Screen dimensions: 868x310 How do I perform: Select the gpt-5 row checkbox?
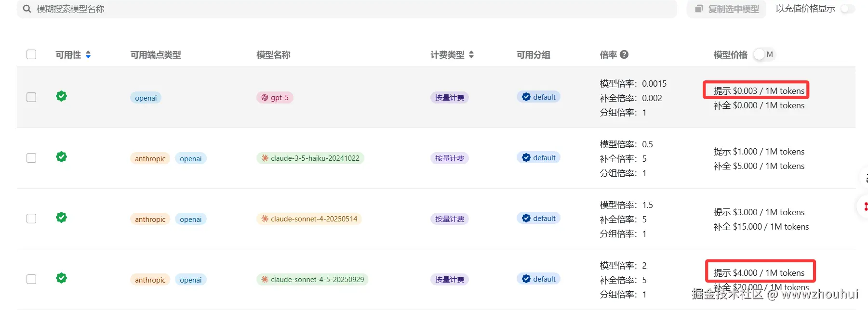(x=31, y=97)
